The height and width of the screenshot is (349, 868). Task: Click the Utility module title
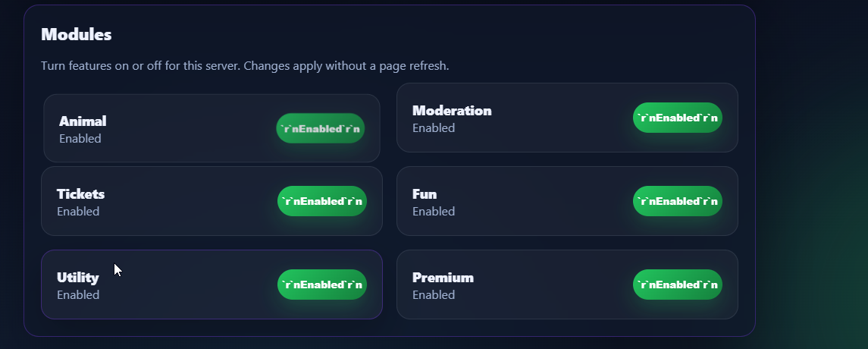coord(77,278)
